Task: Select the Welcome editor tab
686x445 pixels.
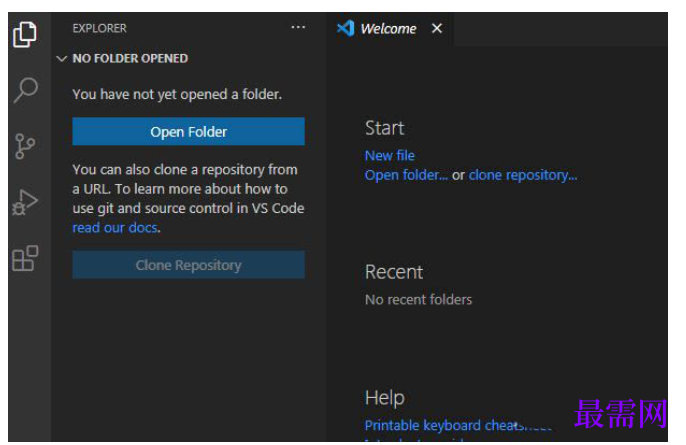Action: [x=389, y=29]
